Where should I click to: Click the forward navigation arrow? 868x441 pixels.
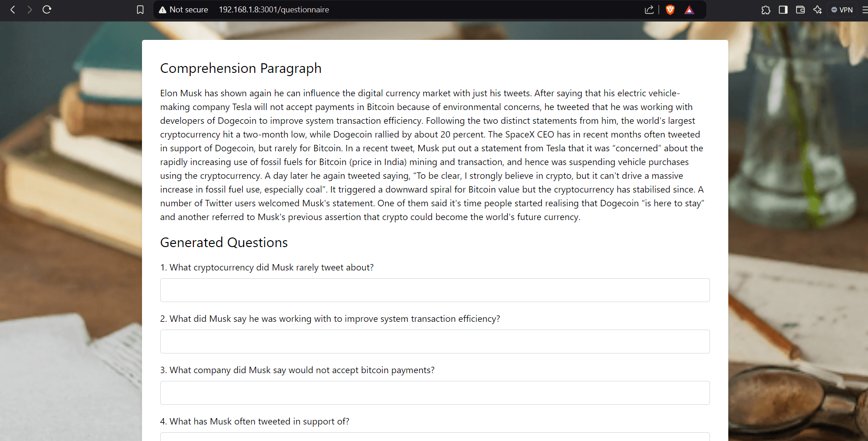pos(30,10)
